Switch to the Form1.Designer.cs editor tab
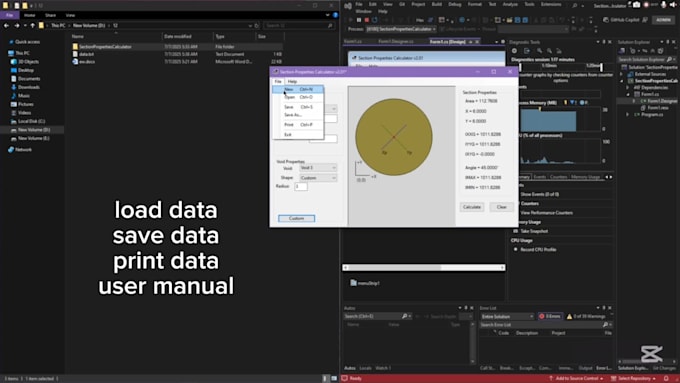The height and width of the screenshot is (383, 680). tap(396, 42)
